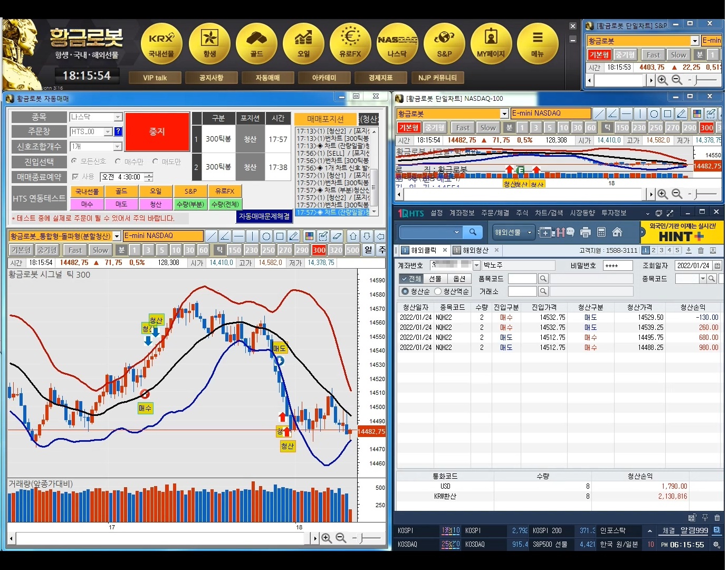Open strategy dropdown in NASDAQ-100 chart window

[x=504, y=113]
